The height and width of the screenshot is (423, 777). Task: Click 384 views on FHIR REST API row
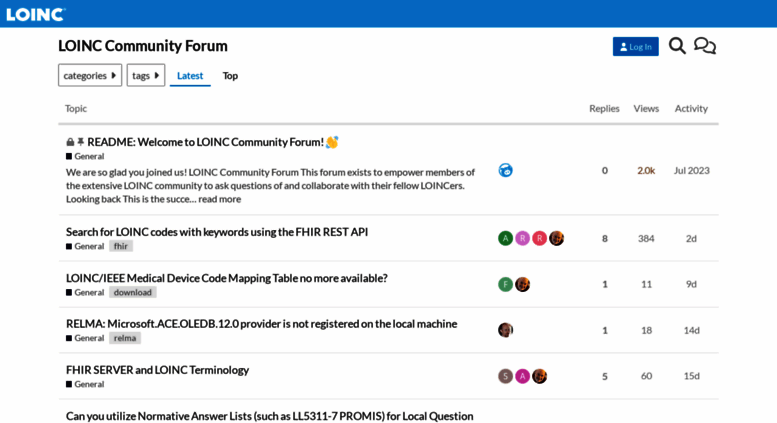click(646, 239)
